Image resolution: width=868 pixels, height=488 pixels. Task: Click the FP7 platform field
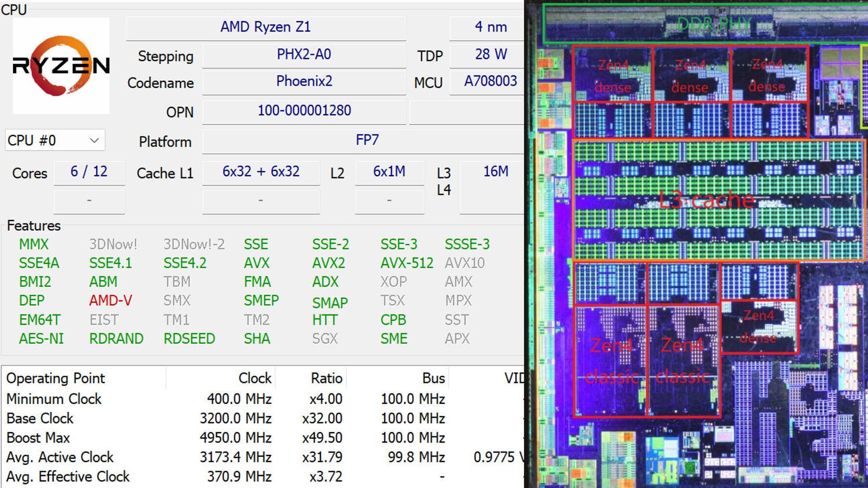[x=363, y=140]
